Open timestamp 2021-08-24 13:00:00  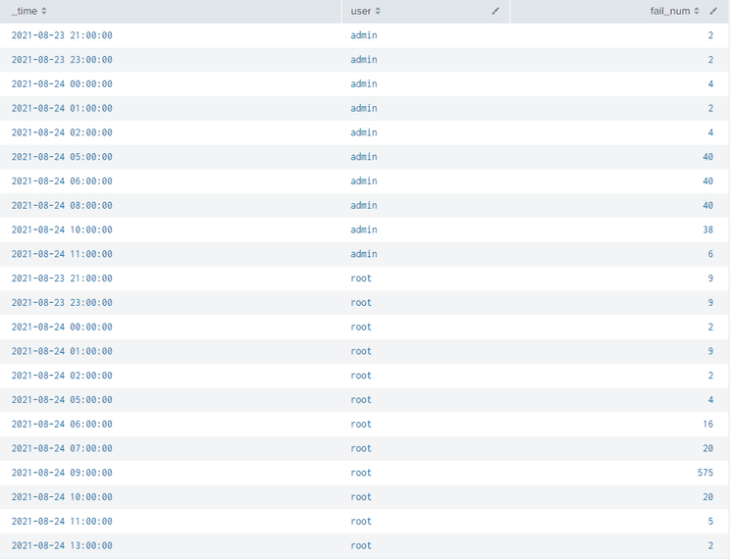[x=62, y=545]
